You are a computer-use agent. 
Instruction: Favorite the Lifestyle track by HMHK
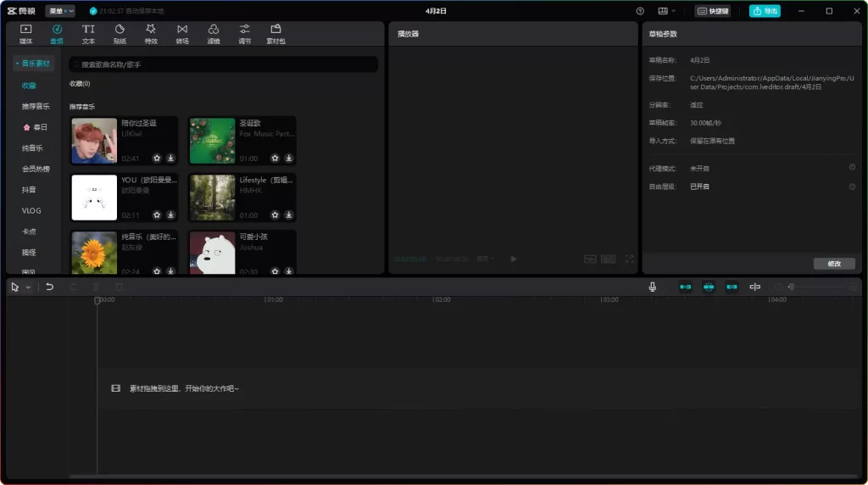(x=275, y=215)
